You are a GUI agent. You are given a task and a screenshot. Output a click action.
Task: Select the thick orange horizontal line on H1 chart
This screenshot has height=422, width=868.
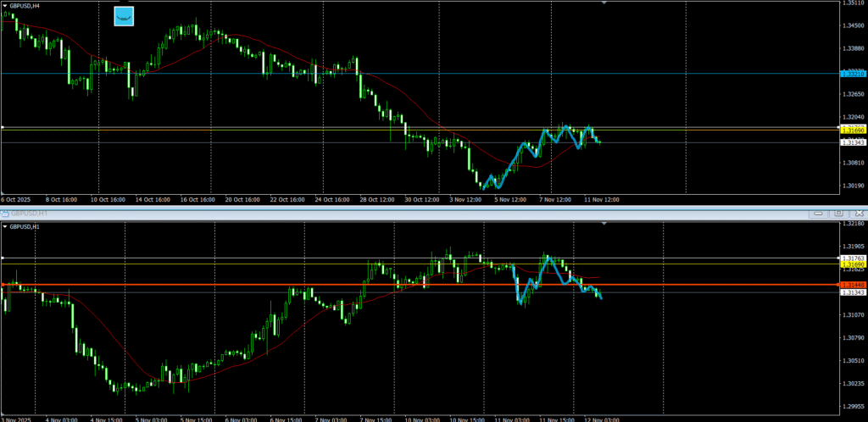pyautogui.click(x=254, y=285)
